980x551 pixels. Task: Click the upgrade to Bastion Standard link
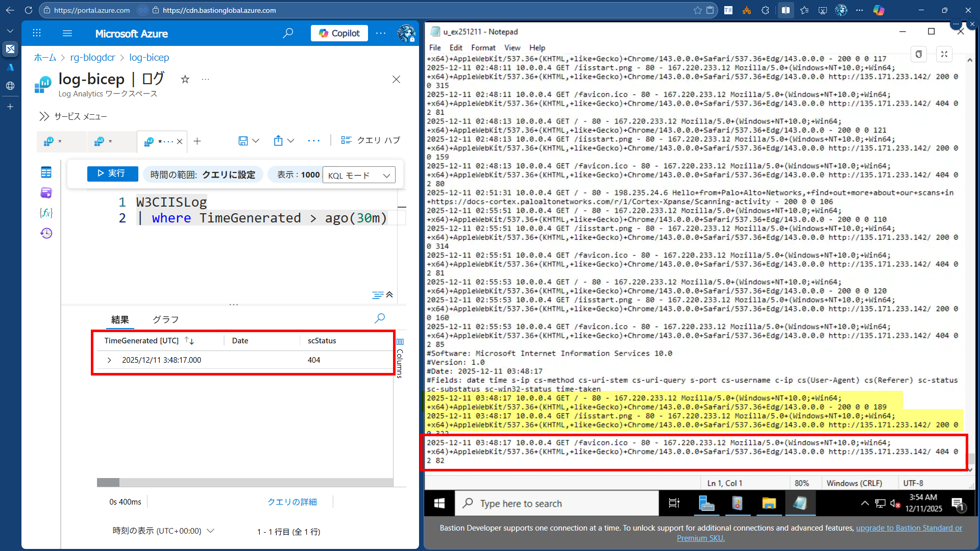point(909,528)
